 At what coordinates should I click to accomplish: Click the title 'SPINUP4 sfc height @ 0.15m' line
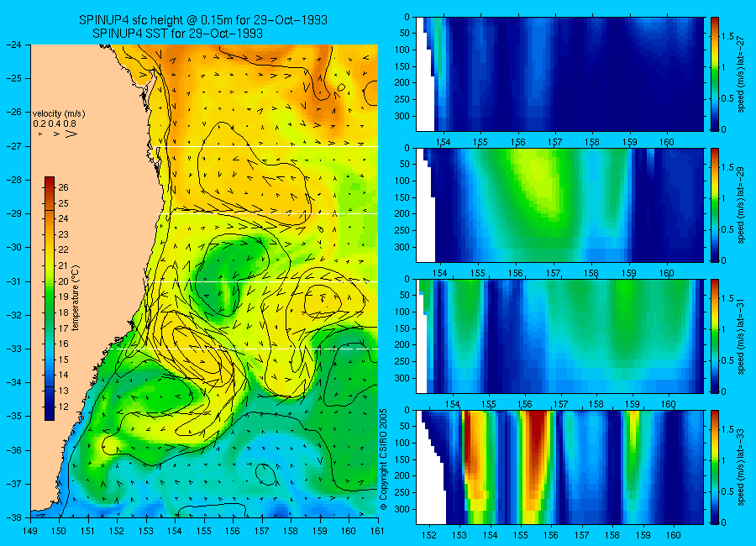203,20
